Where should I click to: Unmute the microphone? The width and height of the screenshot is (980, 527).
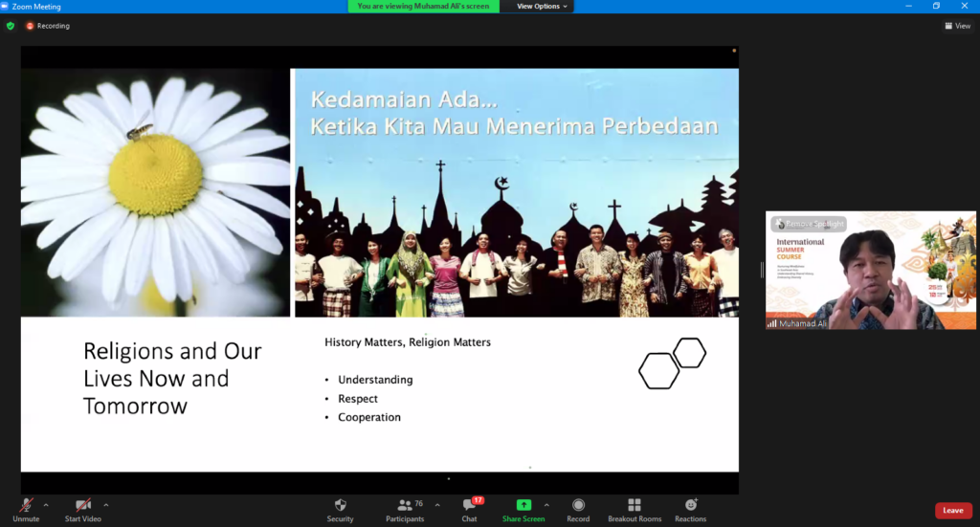pos(26,508)
